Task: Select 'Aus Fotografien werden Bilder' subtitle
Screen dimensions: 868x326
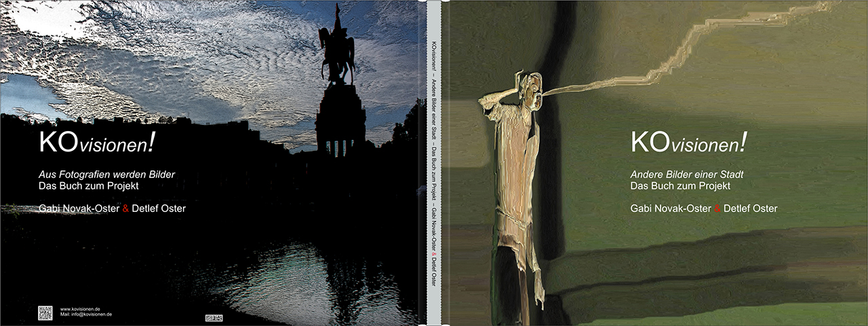Action: pos(107,175)
